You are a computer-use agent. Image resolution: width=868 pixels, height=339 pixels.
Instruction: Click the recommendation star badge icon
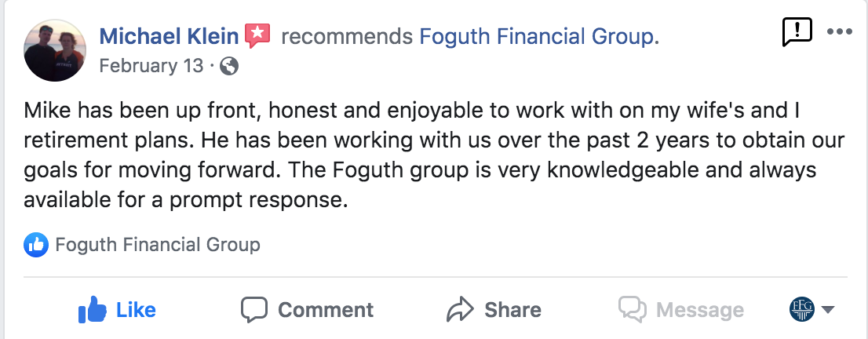[x=257, y=35]
